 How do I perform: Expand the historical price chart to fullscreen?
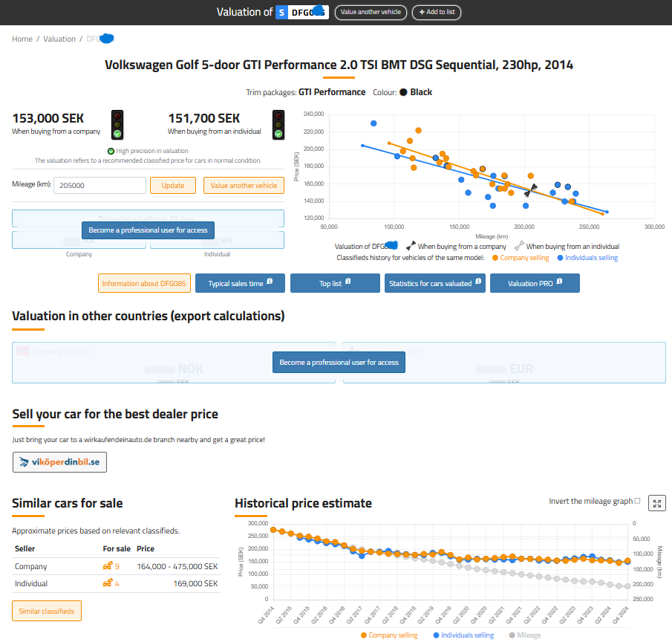[x=656, y=503]
